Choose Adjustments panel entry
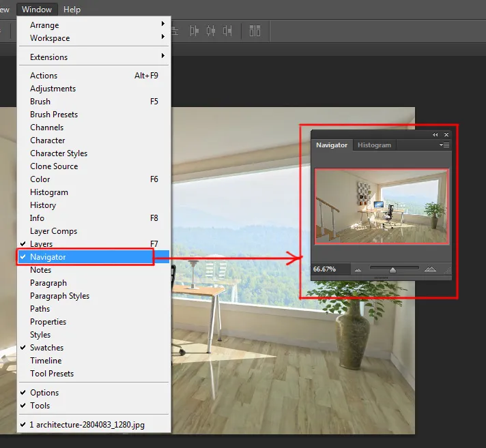This screenshot has height=448, width=486. coord(94,89)
